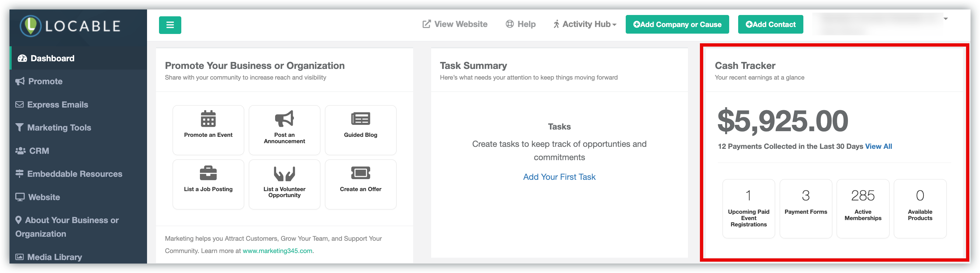Click the Locable logo in the sidebar
Screen dimensions: 980x273
click(x=71, y=26)
